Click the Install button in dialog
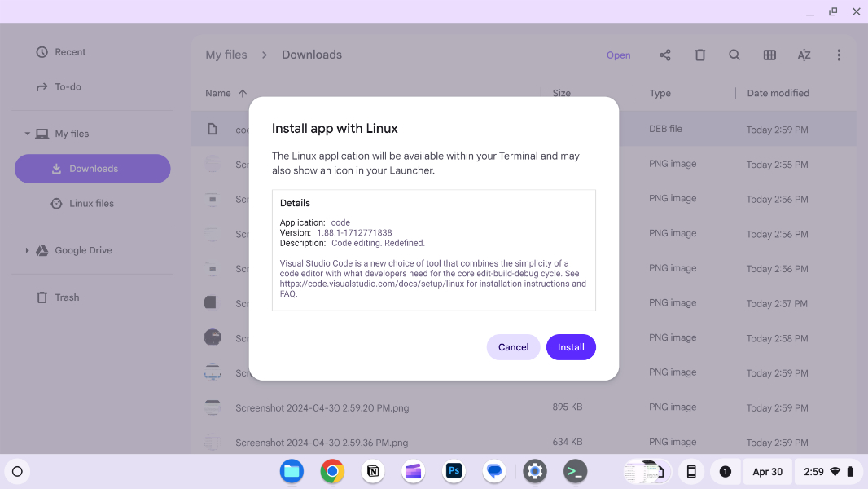 pos(571,347)
